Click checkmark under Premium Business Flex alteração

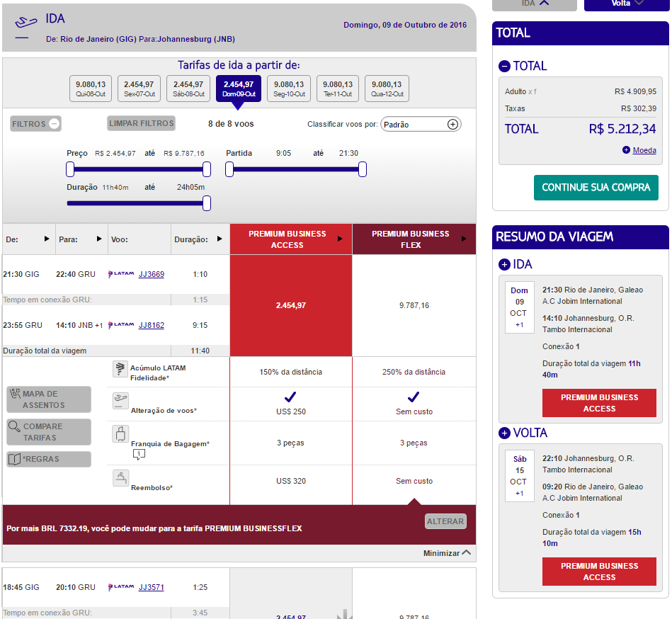414,397
